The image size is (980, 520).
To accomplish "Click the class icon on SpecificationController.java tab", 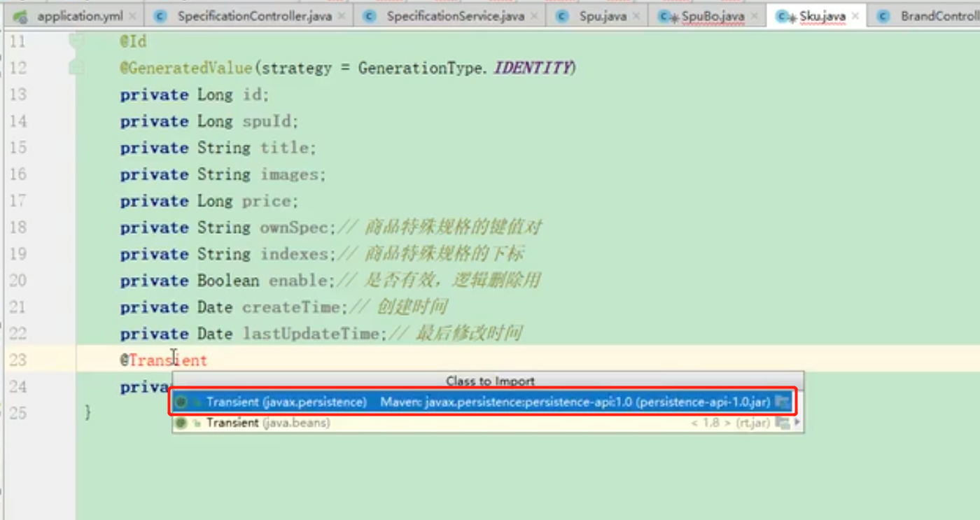I will [160, 16].
